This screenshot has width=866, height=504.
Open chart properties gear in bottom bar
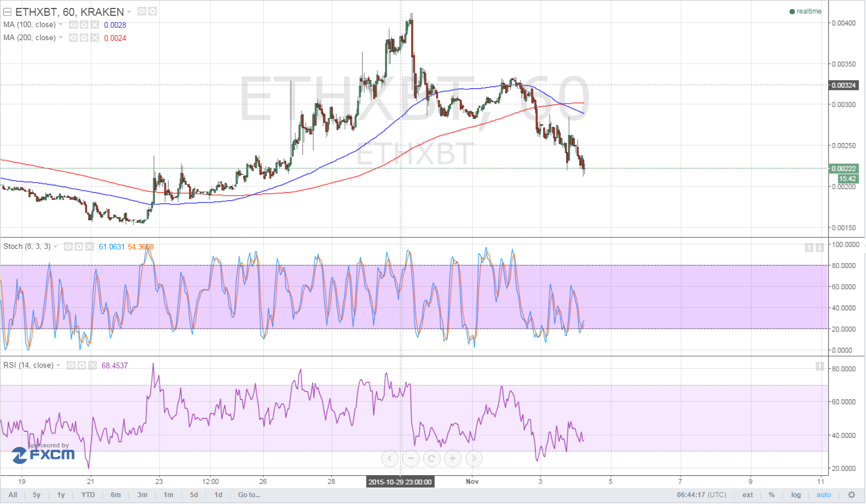[851, 495]
